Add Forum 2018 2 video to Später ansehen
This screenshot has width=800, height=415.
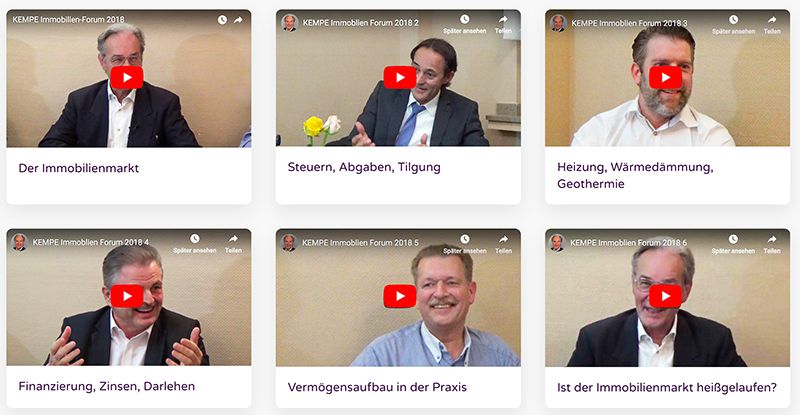click(464, 24)
